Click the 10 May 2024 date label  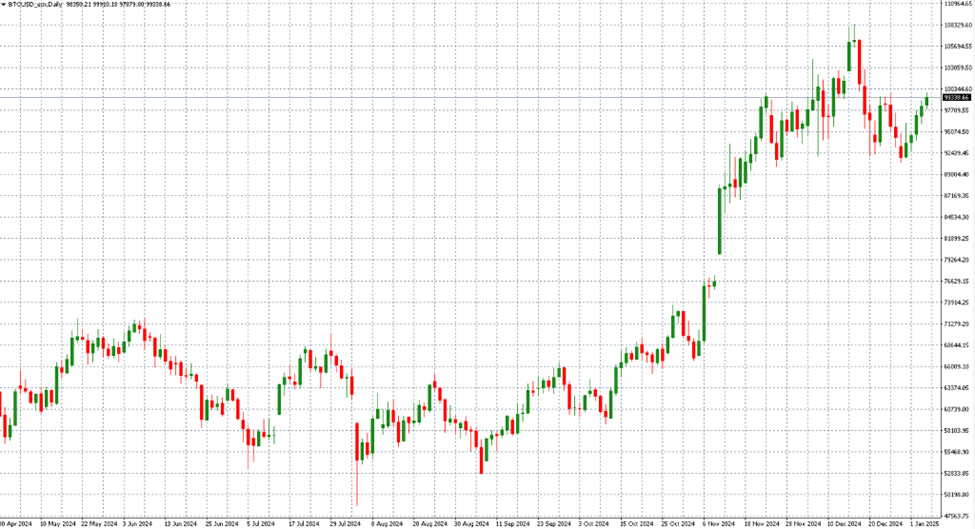[55, 523]
